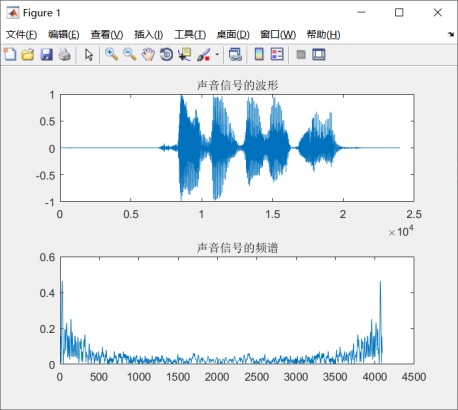The image size is (458, 410).
Task: Open a file with the folder icon
Action: pos(28,54)
